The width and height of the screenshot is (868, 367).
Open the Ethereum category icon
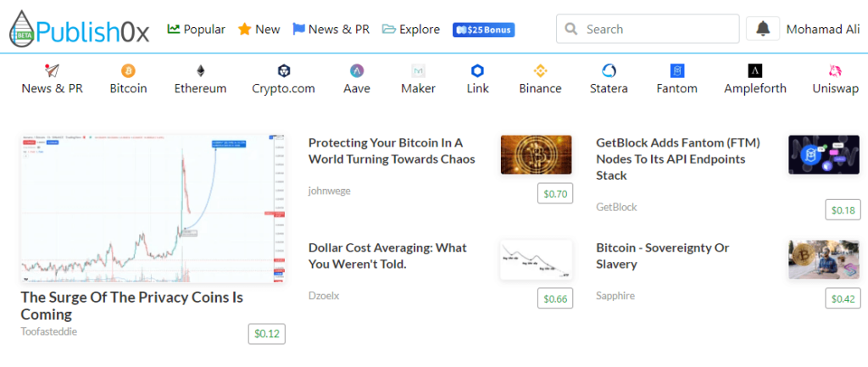(200, 70)
